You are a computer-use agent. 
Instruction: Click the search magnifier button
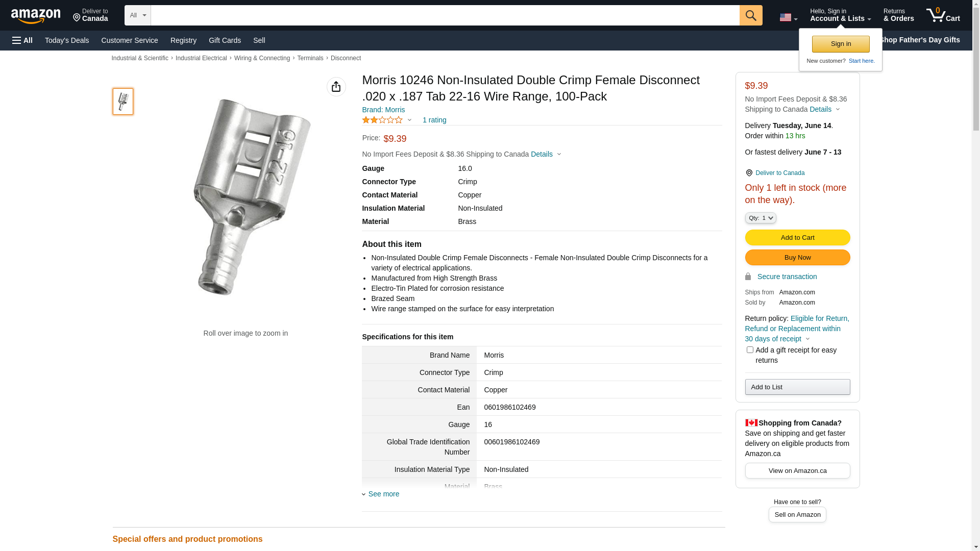coord(750,15)
